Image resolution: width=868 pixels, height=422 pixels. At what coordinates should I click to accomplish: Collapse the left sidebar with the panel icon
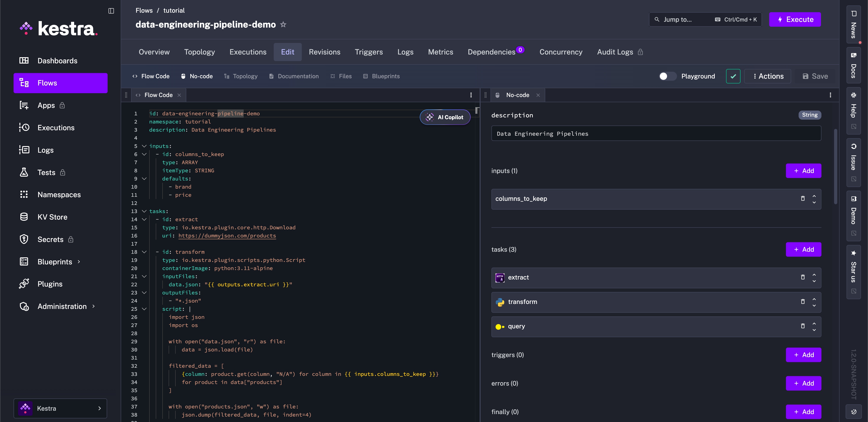pos(111,11)
